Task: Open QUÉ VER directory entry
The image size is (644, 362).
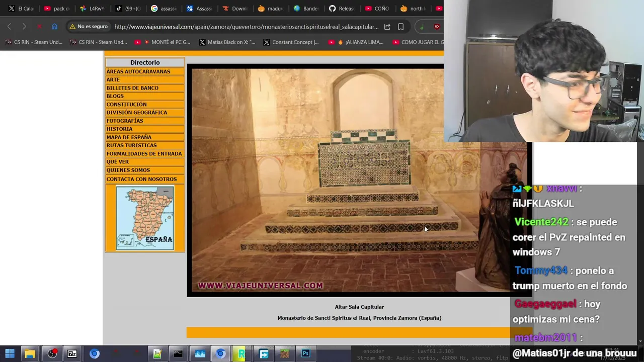Action: (x=144, y=162)
